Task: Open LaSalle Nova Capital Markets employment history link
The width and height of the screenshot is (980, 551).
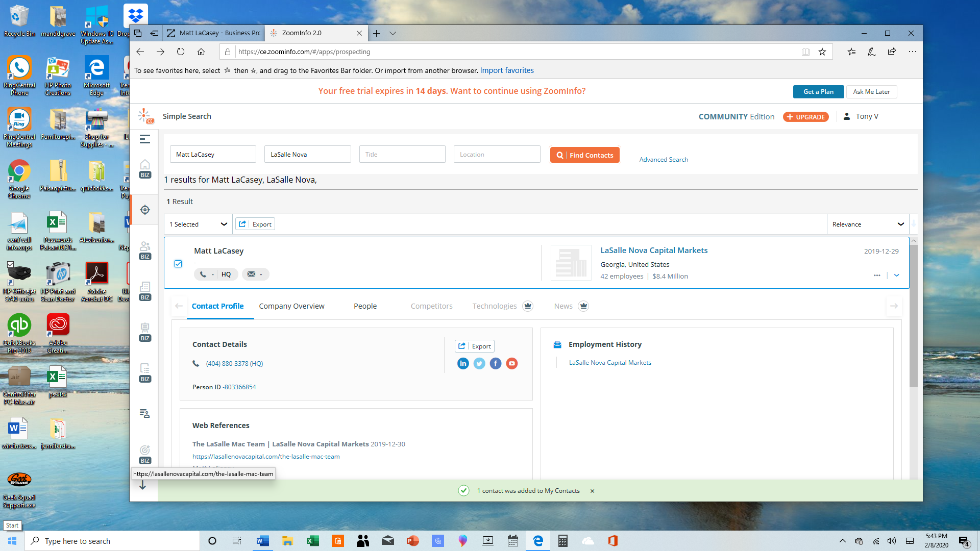Action: click(x=610, y=363)
